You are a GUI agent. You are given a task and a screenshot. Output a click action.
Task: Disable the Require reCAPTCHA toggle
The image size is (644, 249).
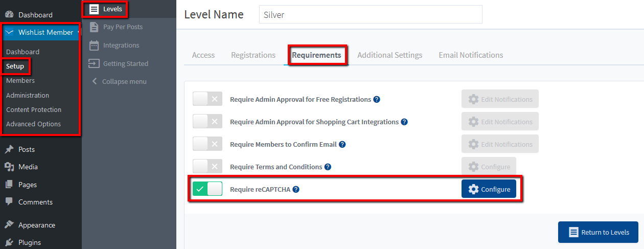tap(208, 189)
